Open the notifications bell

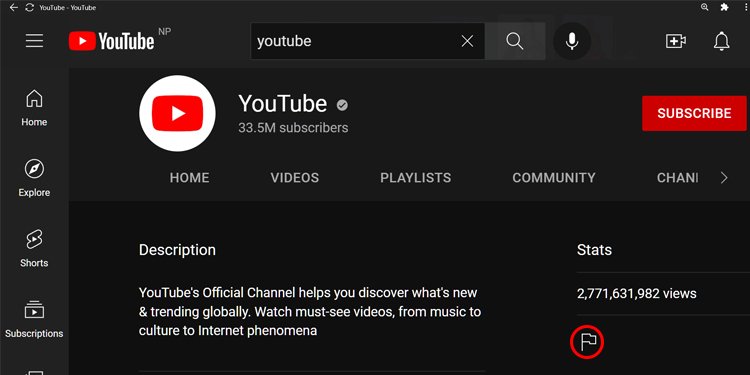point(721,41)
